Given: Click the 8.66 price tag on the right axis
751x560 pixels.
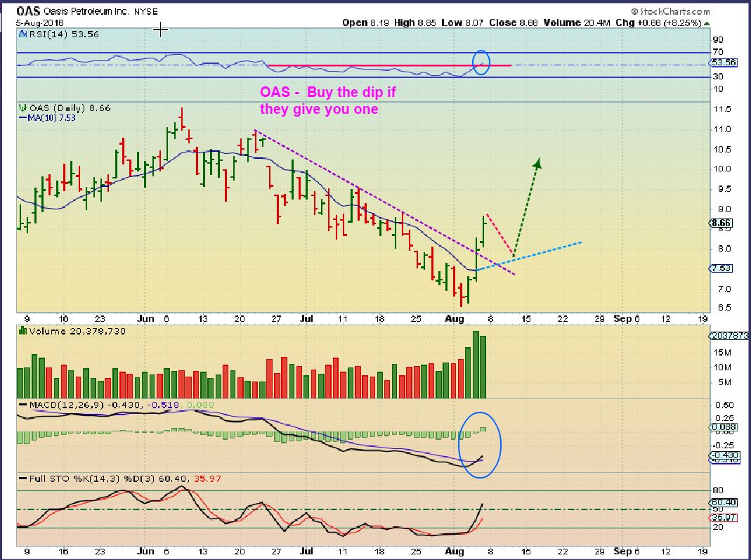Looking at the screenshot, I should coord(721,223).
